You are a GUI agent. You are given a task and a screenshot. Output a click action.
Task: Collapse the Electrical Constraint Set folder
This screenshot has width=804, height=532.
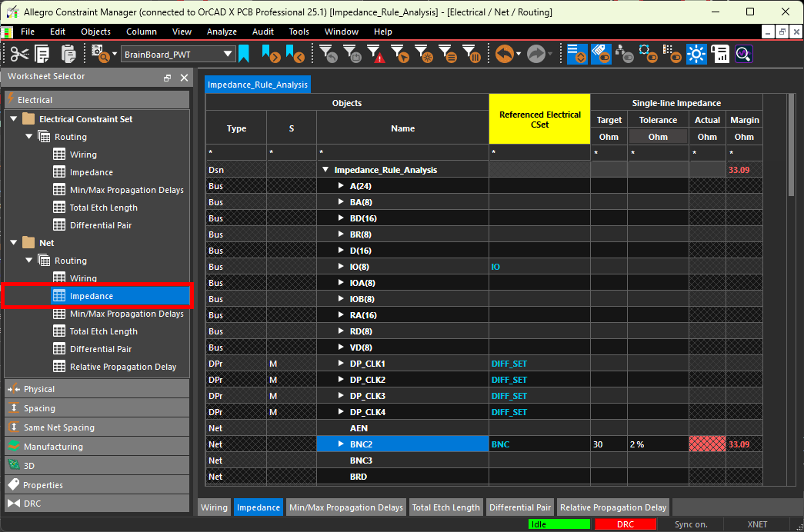(12, 119)
